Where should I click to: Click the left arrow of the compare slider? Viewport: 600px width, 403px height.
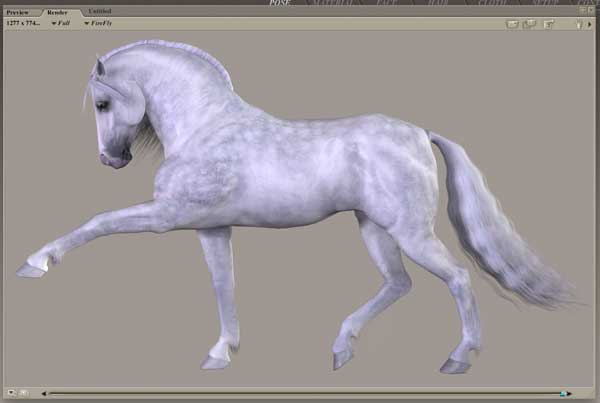[x=44, y=393]
